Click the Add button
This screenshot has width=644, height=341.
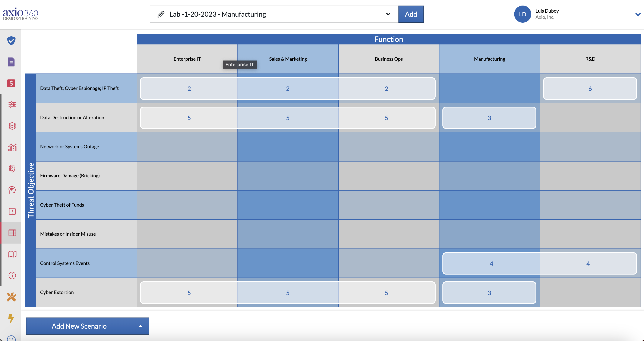click(411, 14)
